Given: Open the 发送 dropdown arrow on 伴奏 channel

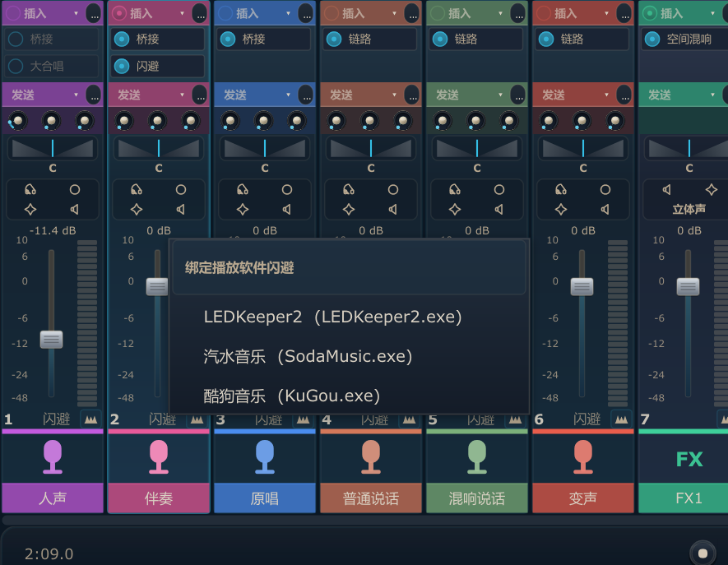Looking at the screenshot, I should [182, 95].
